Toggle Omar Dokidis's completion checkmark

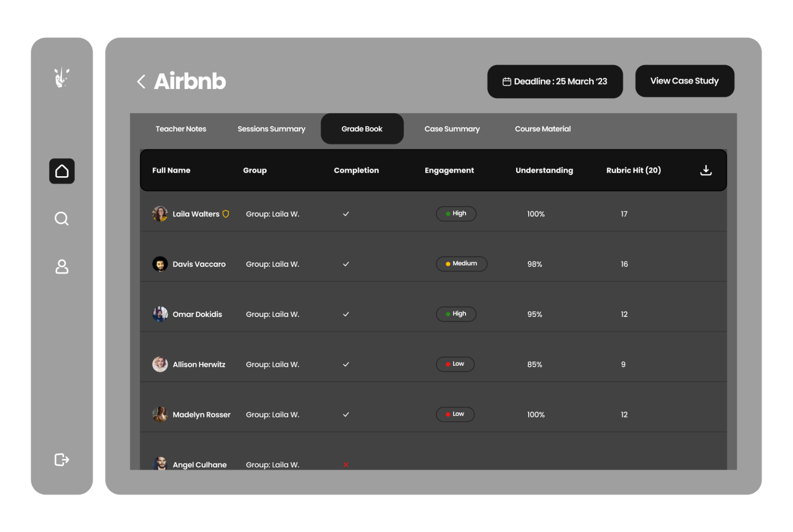point(346,314)
